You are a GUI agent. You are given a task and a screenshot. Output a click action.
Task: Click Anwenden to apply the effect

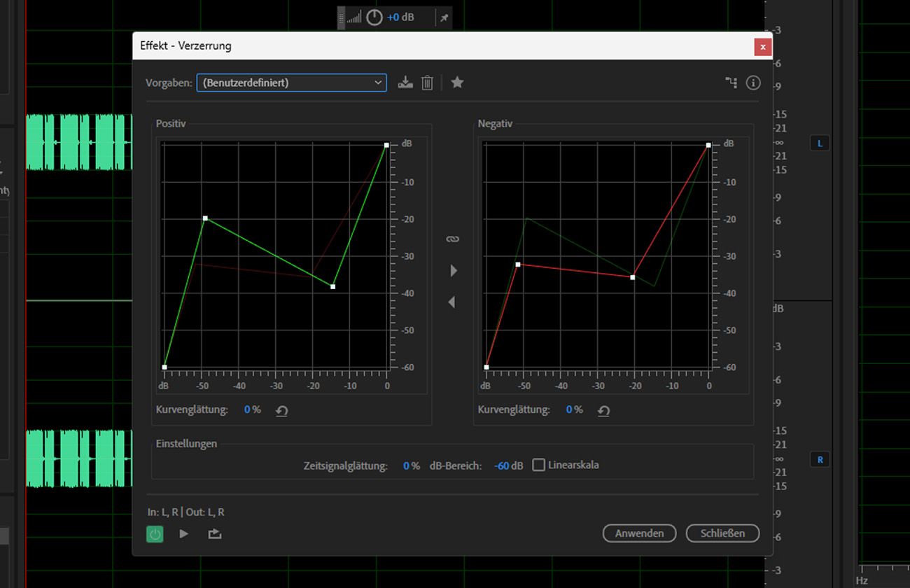(639, 533)
